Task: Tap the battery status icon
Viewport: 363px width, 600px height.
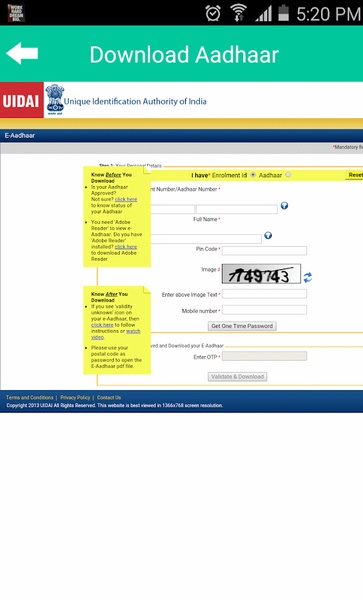Action: pyautogui.click(x=283, y=13)
